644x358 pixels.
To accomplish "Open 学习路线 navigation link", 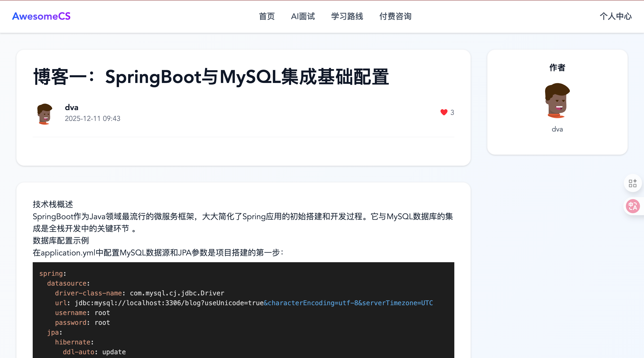I will [x=347, y=16].
